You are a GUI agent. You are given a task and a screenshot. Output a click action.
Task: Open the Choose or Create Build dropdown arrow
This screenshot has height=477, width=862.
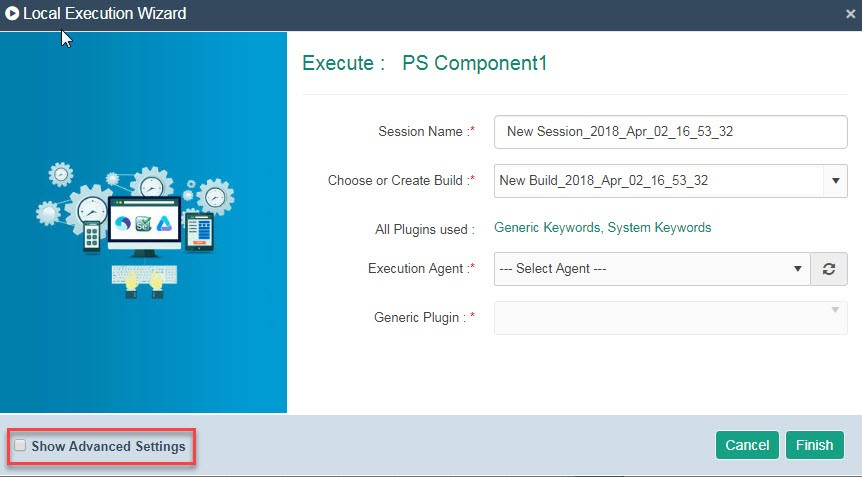tap(835, 181)
